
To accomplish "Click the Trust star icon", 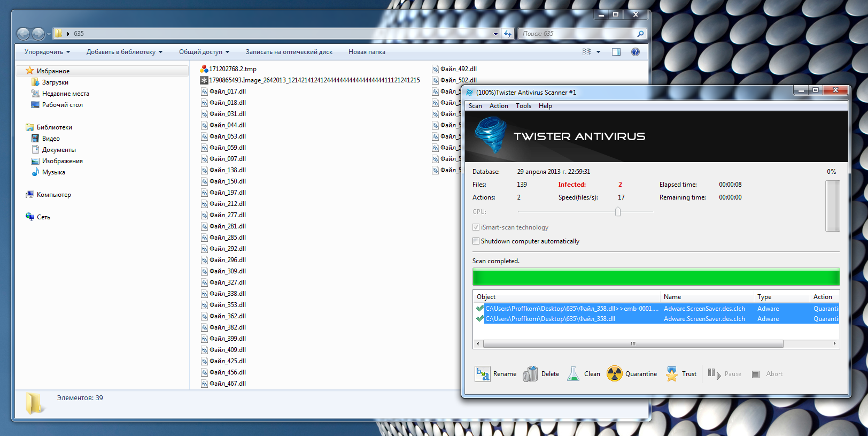I will pos(672,374).
